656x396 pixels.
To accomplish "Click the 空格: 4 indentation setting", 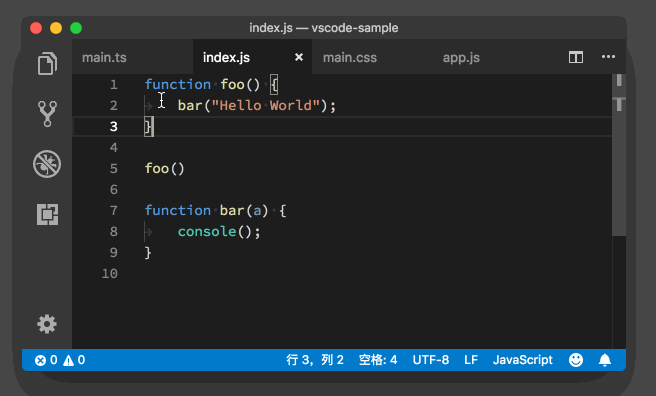I will 378,360.
